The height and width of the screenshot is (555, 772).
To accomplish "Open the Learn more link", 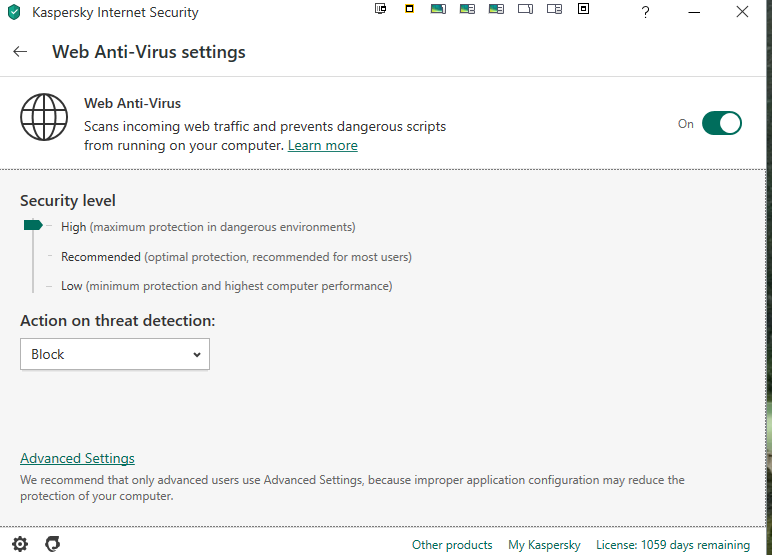I will (322, 146).
